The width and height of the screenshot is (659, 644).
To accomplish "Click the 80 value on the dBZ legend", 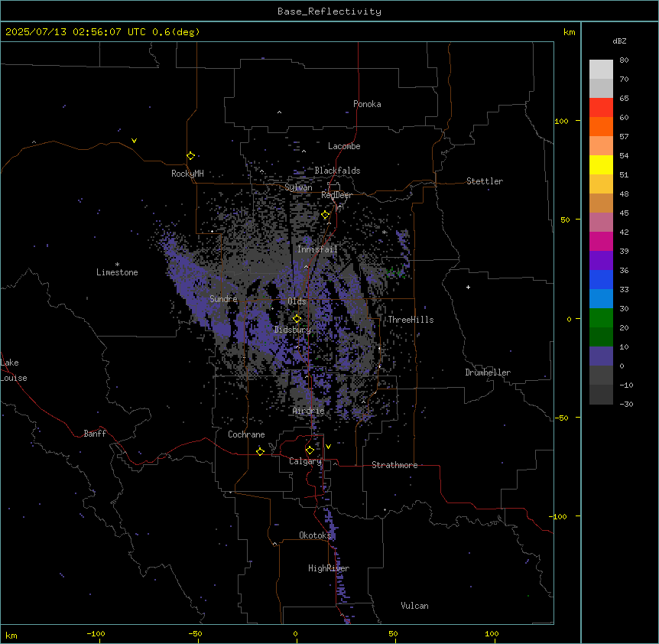I will pyautogui.click(x=624, y=60).
